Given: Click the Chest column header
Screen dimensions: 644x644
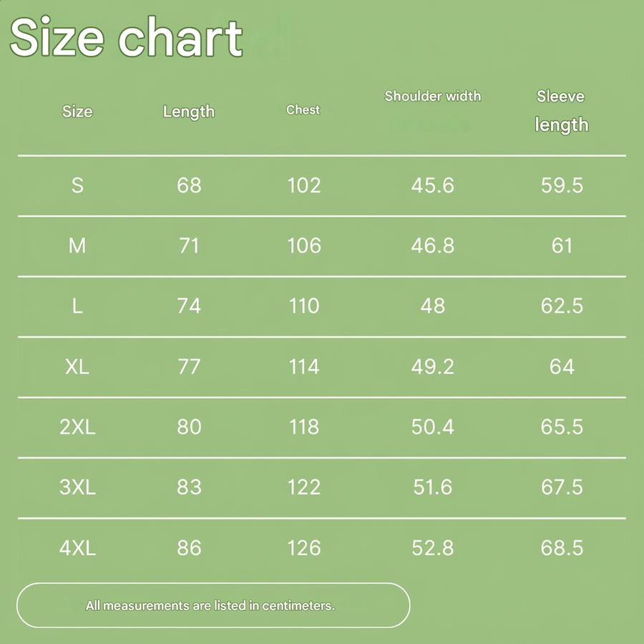Looking at the screenshot, I should click(x=303, y=109).
